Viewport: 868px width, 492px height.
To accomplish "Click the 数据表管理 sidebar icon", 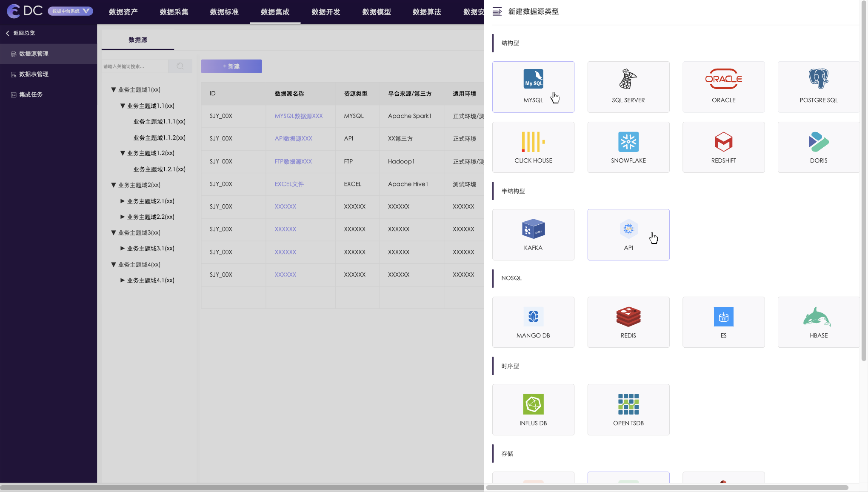I will (x=14, y=74).
